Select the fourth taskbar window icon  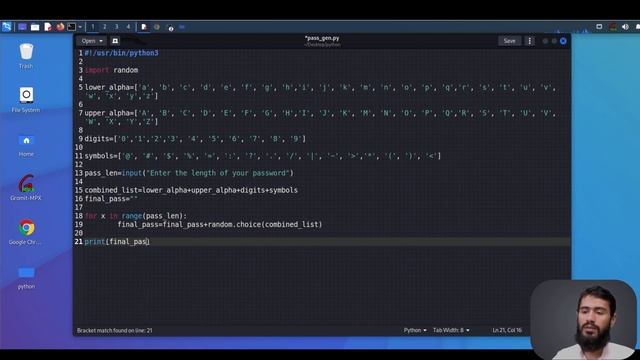[182, 27]
